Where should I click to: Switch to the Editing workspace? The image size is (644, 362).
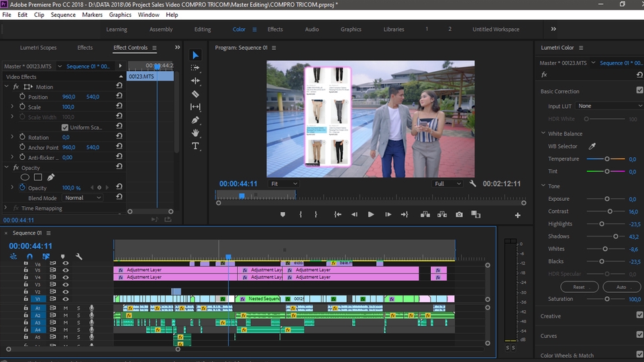[x=203, y=29]
